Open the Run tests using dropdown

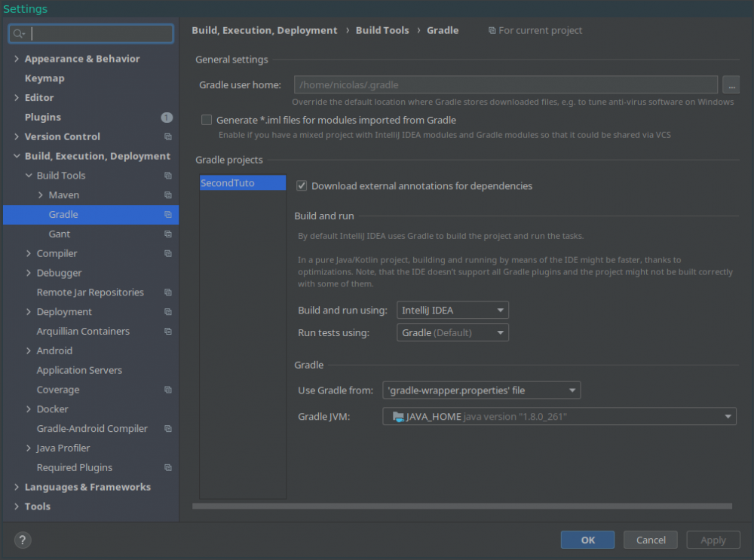coord(452,332)
